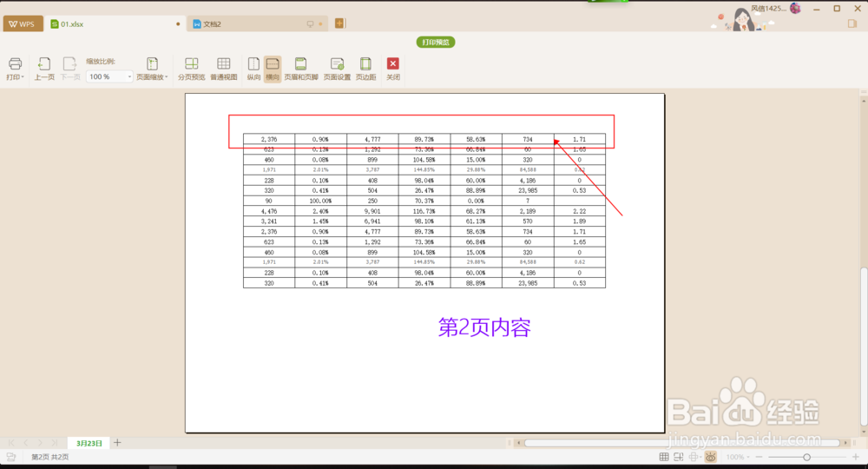868x469 pixels.
Task: Decrease zoom with minus button
Action: click(759, 457)
